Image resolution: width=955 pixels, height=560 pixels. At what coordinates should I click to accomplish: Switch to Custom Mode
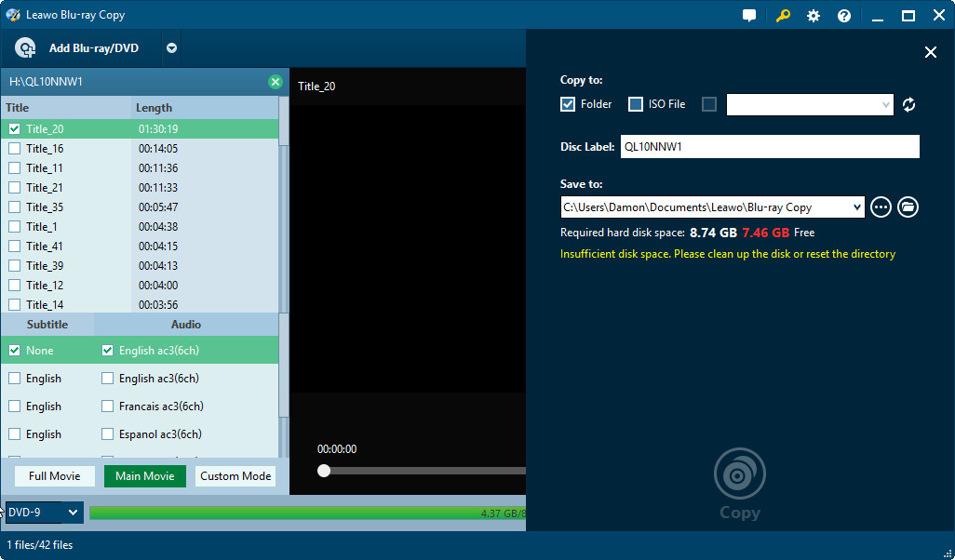tap(235, 476)
